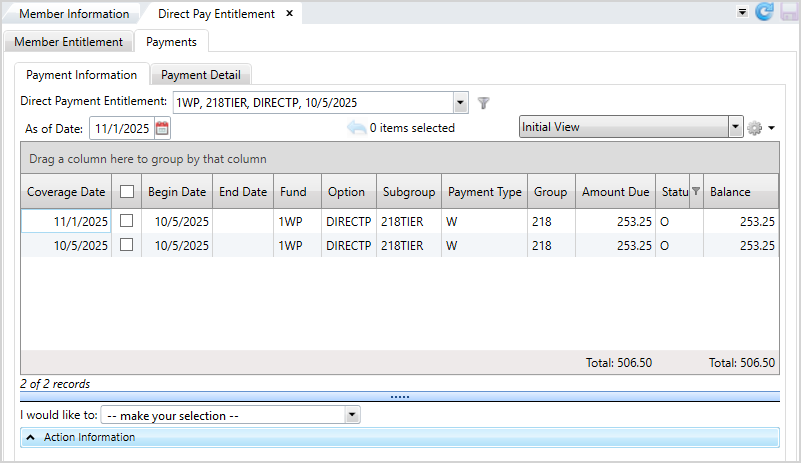Image resolution: width=801 pixels, height=463 pixels.
Task: Sort by the Amount Due column header
Action: coord(615,192)
